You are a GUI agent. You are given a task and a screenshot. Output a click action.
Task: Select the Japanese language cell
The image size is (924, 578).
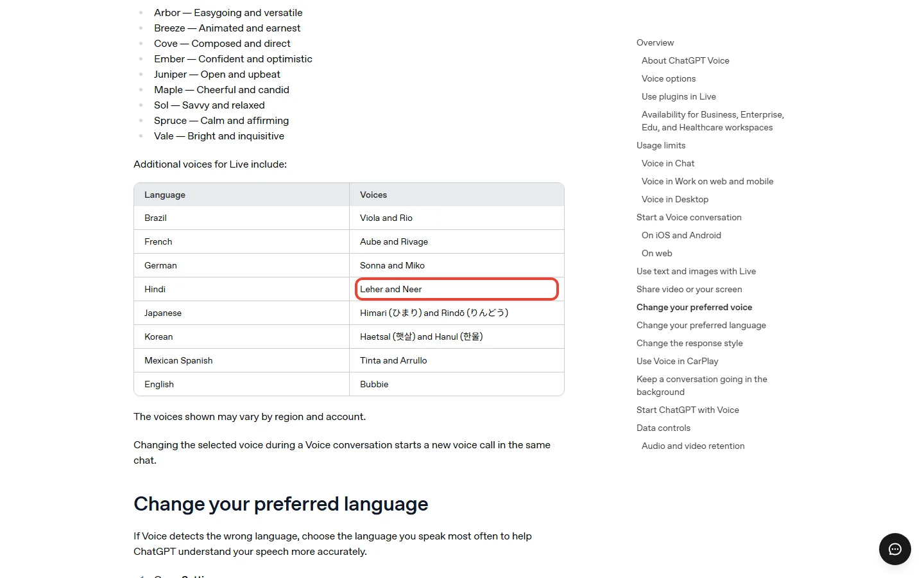point(241,313)
